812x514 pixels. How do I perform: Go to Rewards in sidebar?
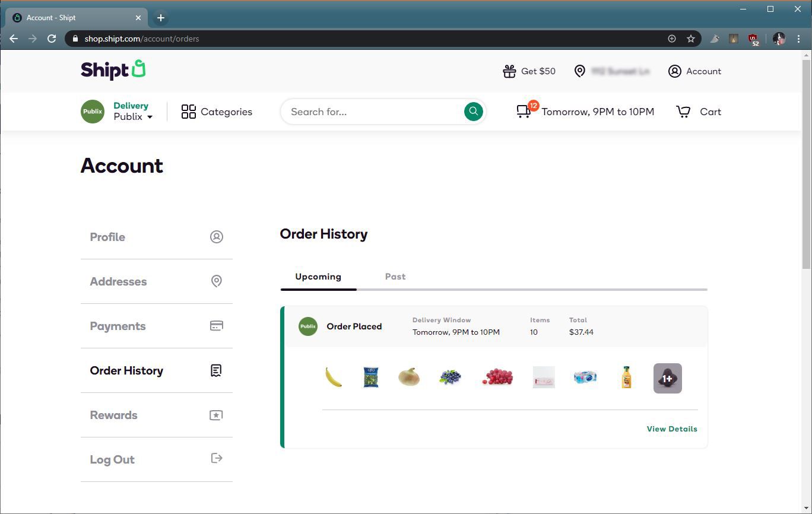tap(157, 415)
